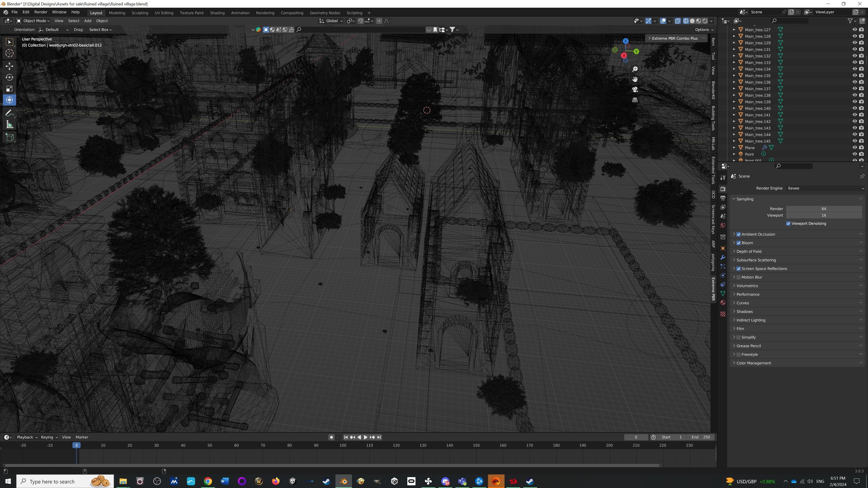868x488 pixels.
Task: Switch to solid viewport shading
Action: [692, 21]
